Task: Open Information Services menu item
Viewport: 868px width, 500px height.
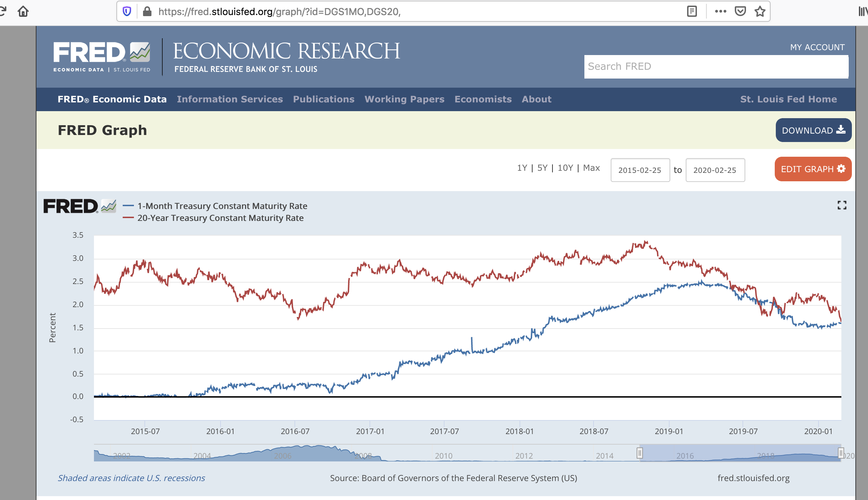Action: (x=230, y=99)
